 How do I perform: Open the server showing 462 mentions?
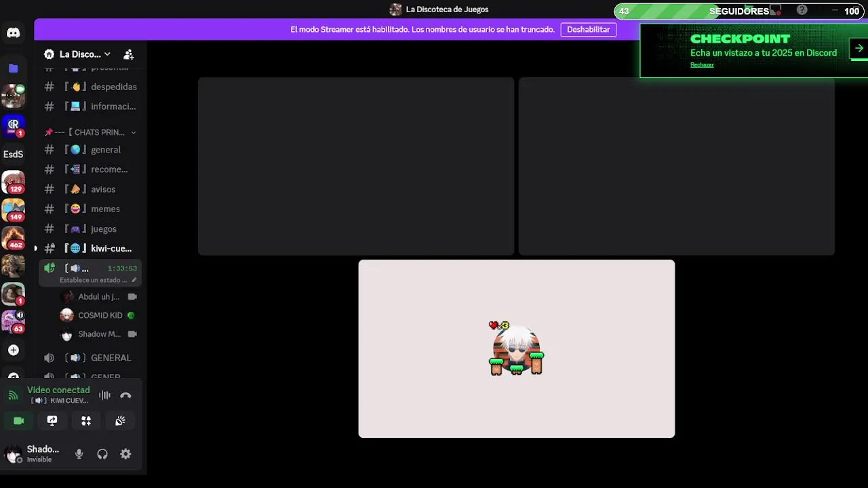click(x=13, y=237)
